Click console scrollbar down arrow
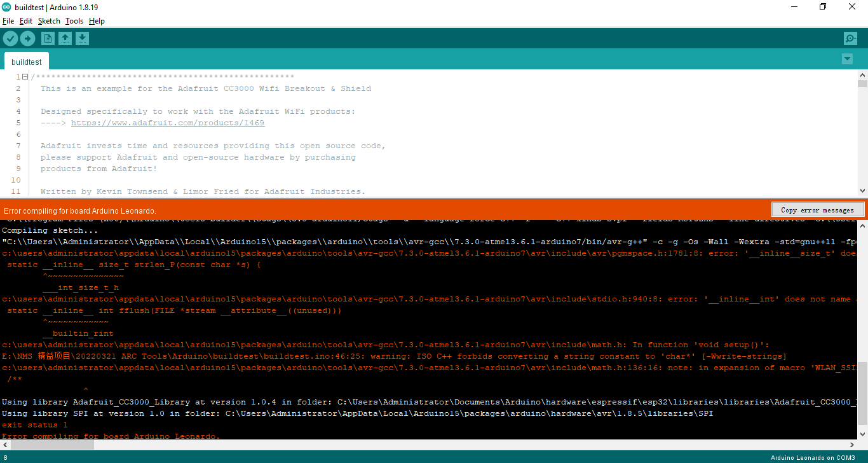The image size is (868, 463). coord(862,434)
